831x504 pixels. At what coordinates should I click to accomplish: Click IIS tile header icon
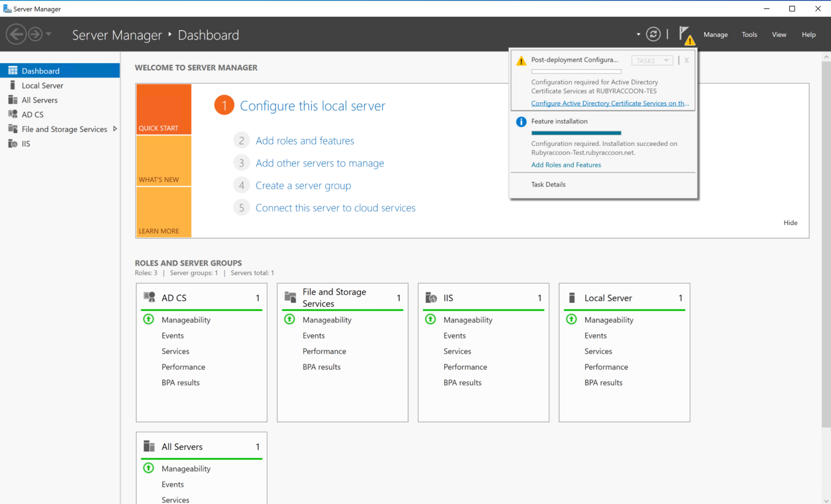tap(431, 297)
